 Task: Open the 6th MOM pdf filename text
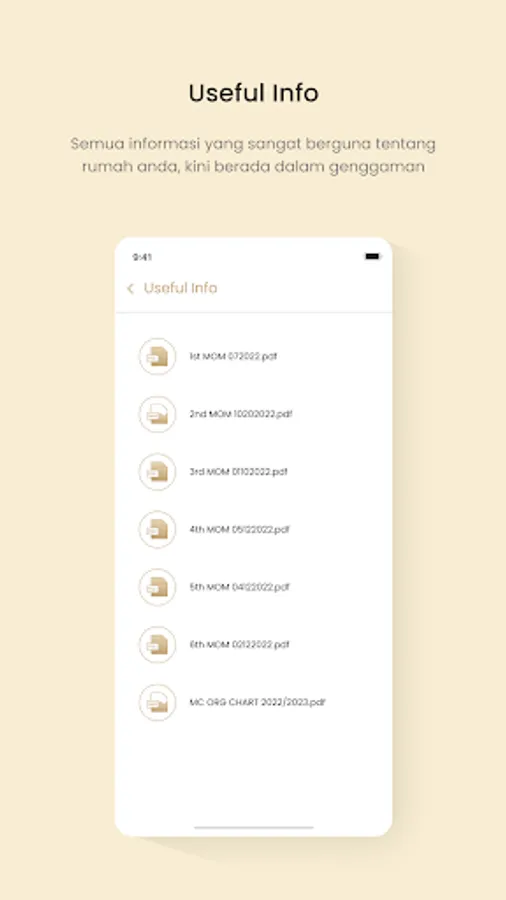click(x=240, y=645)
